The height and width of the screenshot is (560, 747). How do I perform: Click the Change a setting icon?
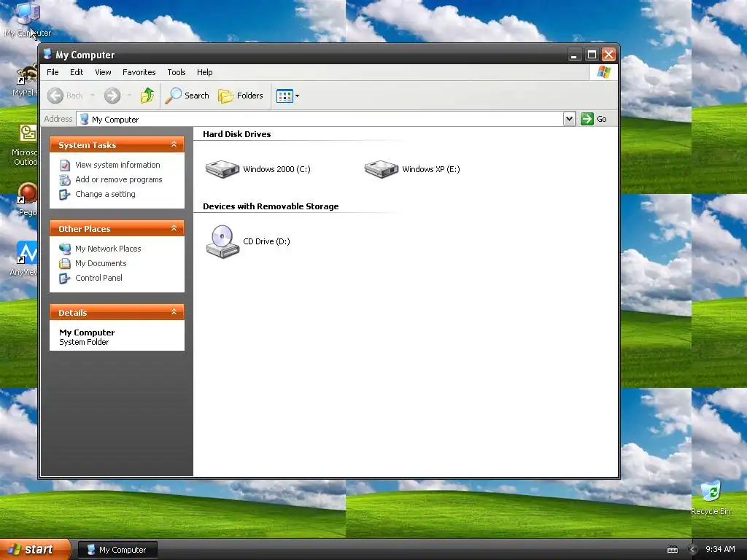65,195
